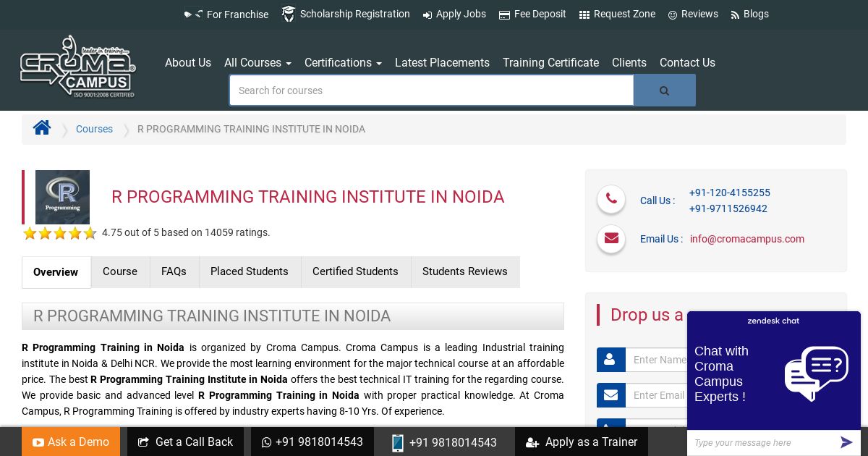Switch to the Placed Students tab

[x=250, y=271]
